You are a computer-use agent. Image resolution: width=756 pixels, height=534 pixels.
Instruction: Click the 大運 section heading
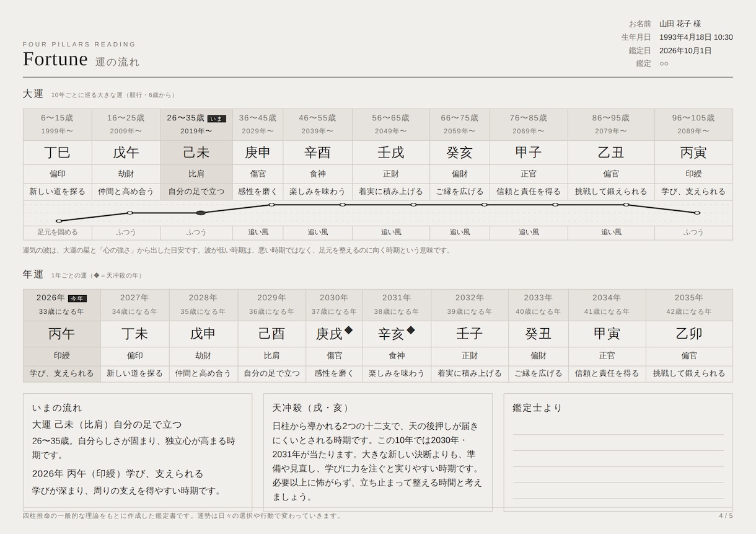pos(33,94)
